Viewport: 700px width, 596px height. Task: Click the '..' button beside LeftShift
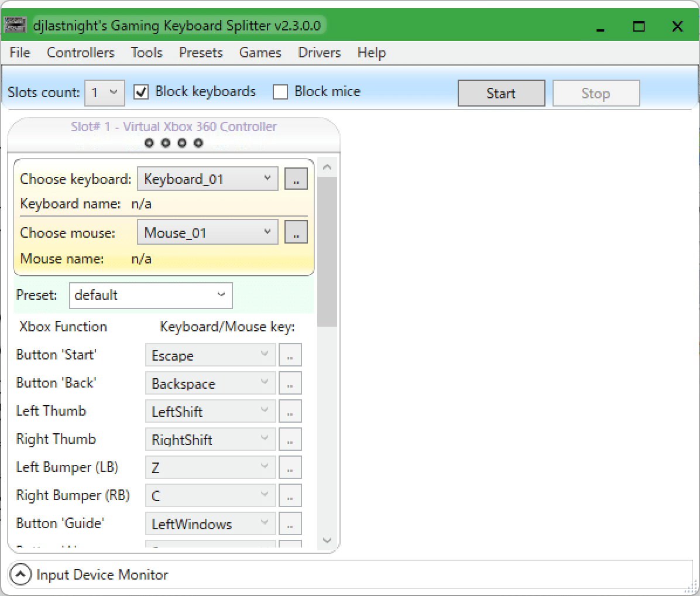pos(290,411)
